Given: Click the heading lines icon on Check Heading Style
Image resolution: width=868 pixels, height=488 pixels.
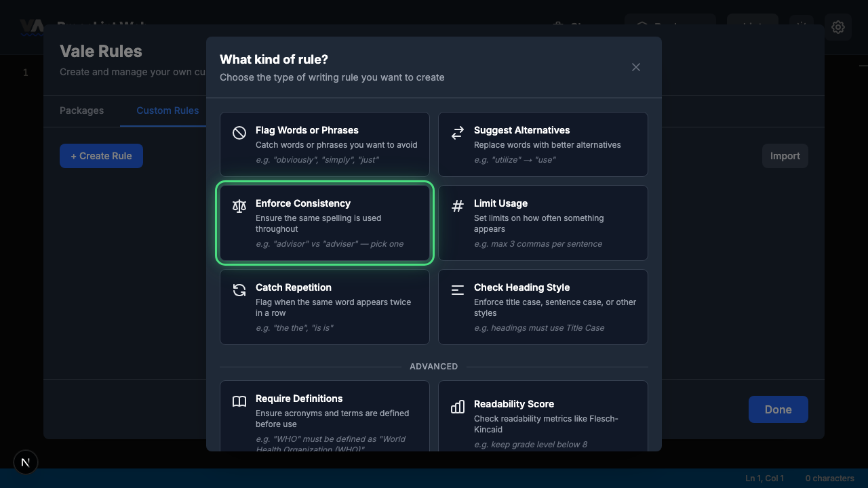Looking at the screenshot, I should click(458, 289).
